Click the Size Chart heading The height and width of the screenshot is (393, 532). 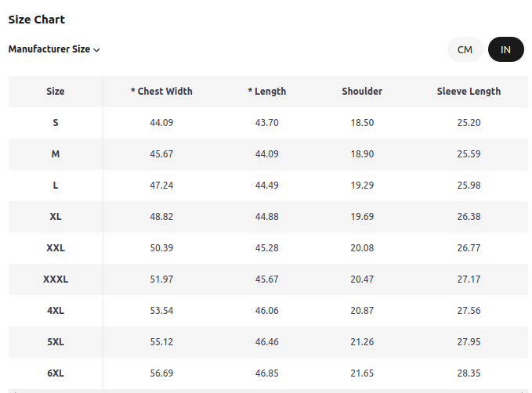[37, 20]
